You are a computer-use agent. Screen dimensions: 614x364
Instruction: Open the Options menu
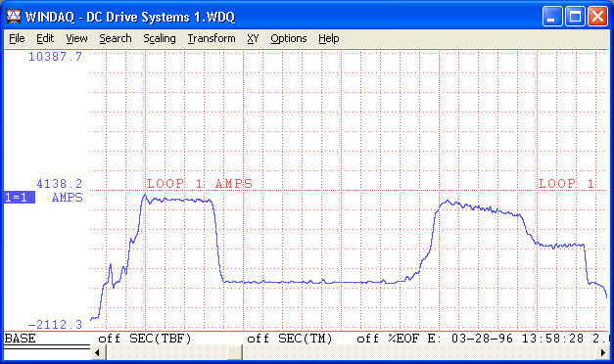[x=289, y=38]
